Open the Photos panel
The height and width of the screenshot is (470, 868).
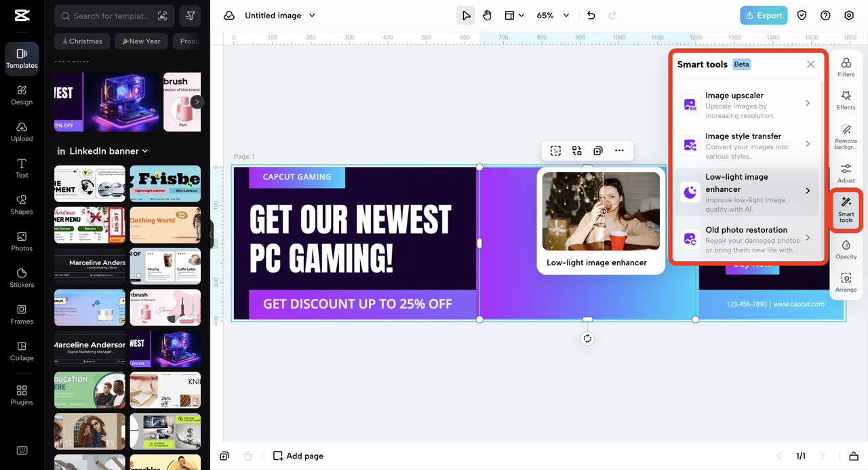pos(22,241)
